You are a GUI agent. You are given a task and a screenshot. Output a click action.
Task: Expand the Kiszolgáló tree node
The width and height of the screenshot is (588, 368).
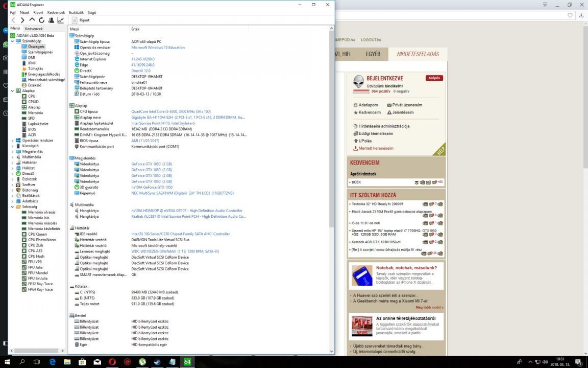(12, 146)
